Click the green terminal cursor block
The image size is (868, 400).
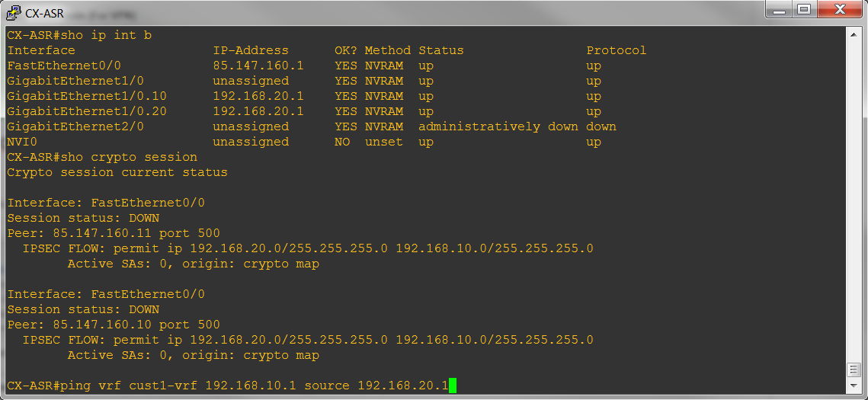pos(453,386)
